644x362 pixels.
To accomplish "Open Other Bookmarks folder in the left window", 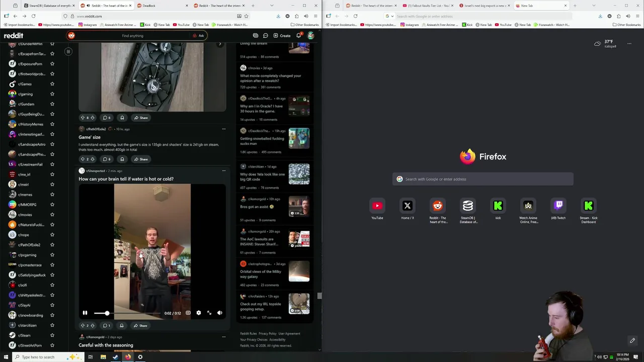I will coord(305,25).
